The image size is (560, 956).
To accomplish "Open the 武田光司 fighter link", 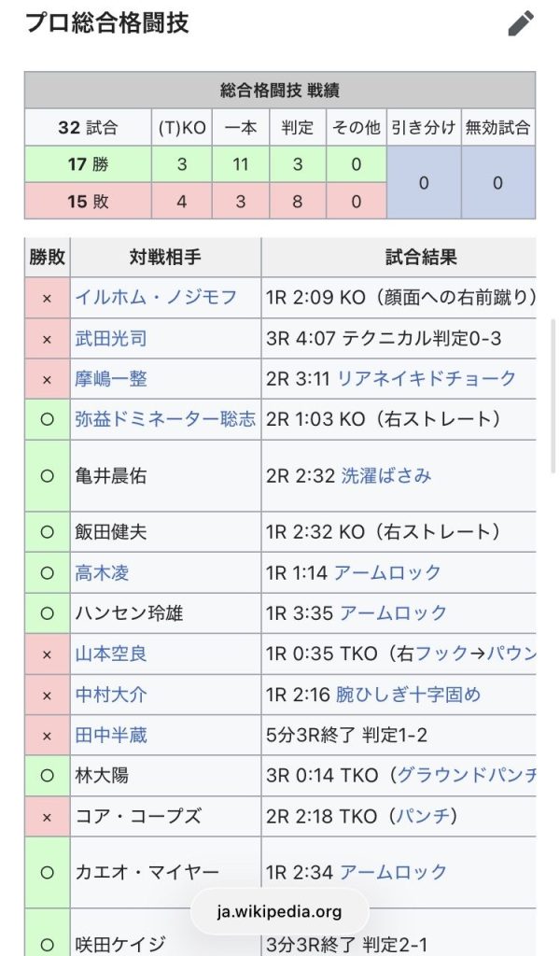I will (111, 338).
